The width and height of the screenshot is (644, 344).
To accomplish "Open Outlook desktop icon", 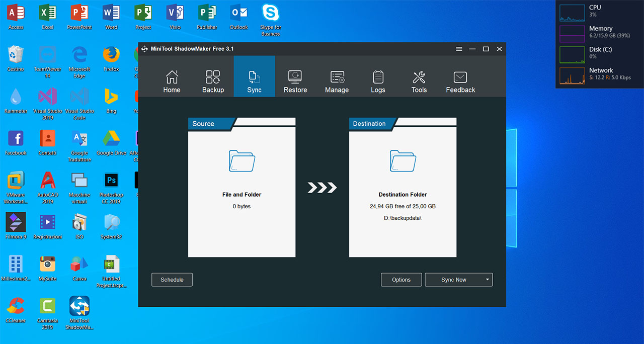I will pos(239,17).
